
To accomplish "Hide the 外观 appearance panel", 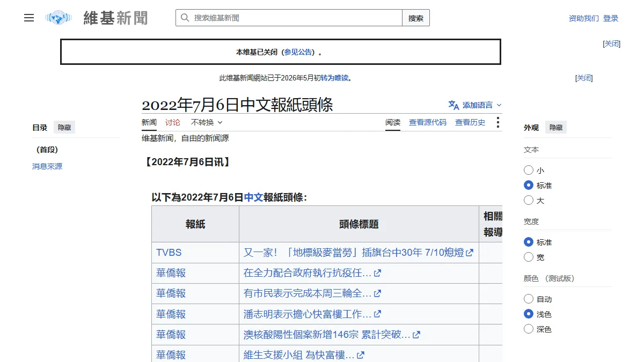I will point(556,128).
